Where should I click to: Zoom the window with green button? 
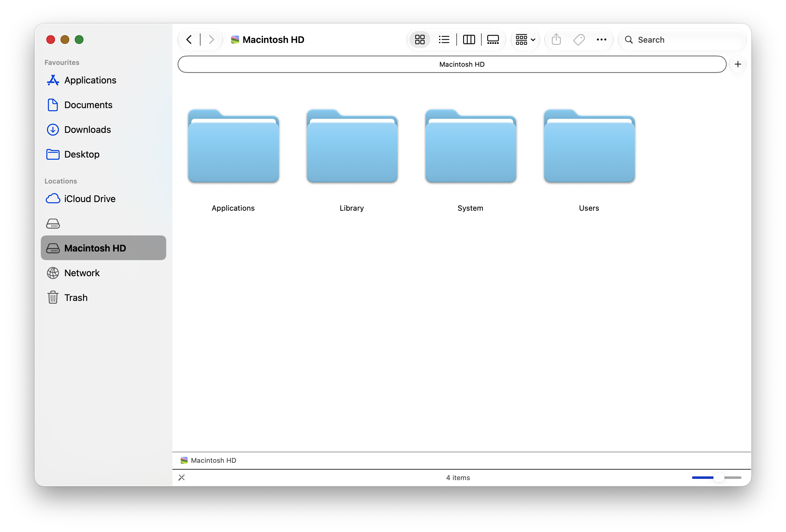pyautogui.click(x=79, y=40)
